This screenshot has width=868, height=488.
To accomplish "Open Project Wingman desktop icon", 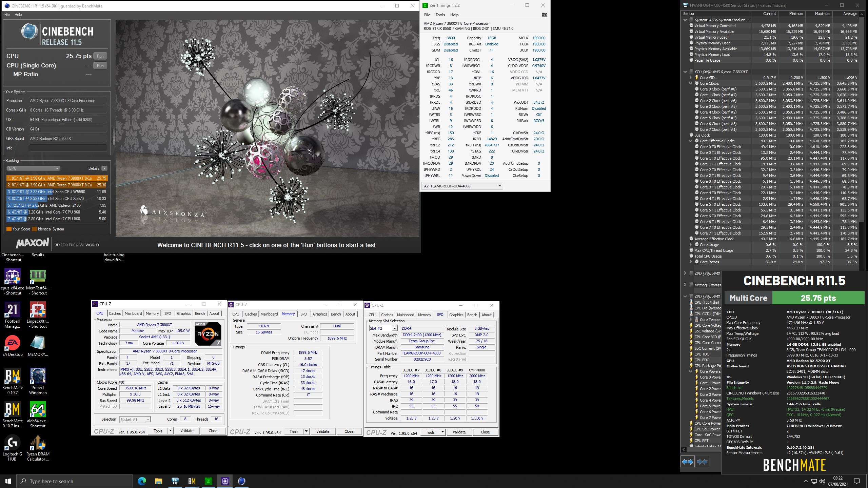I will [38, 381].
